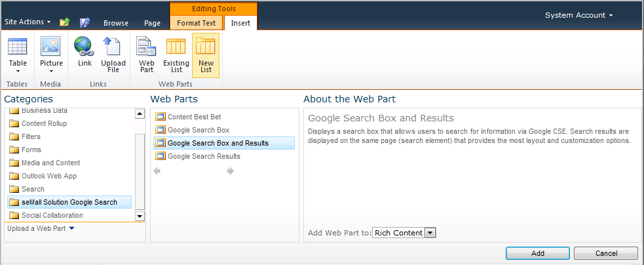Select the Google Search Results web part
The width and height of the screenshot is (644, 265).
coord(204,156)
